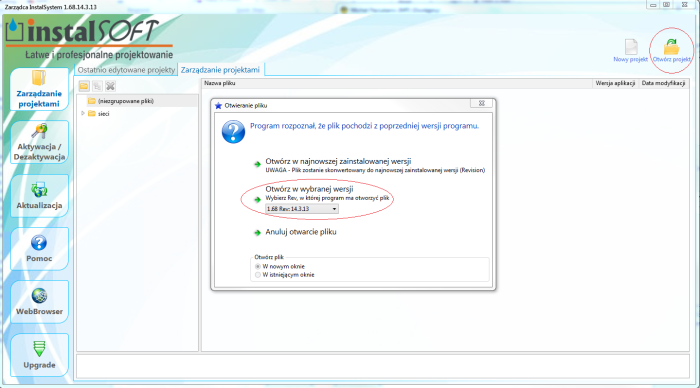Switch to Ostatnio edytowane projekty tab
Viewport: 700px width, 388px height.
coord(126,70)
